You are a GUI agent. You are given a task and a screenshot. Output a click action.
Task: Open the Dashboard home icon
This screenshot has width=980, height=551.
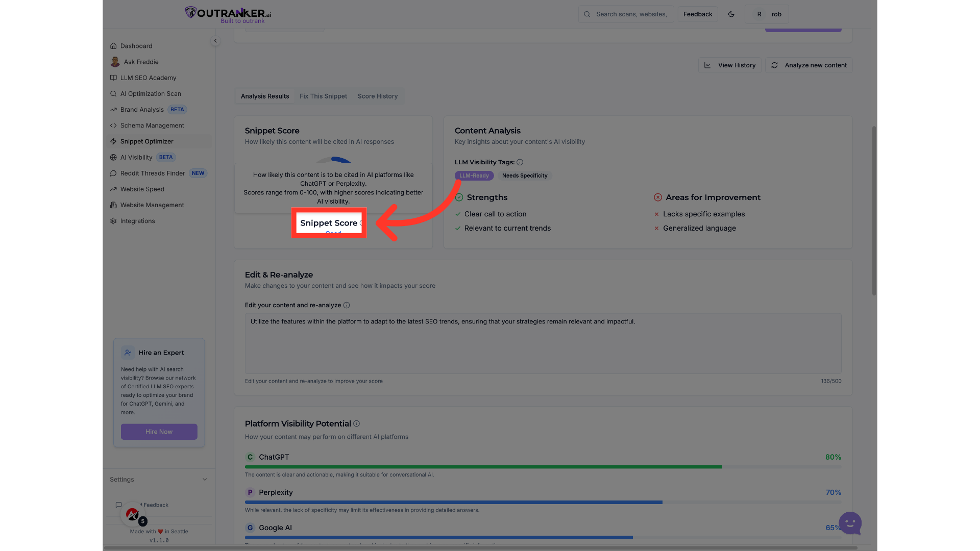coord(113,46)
